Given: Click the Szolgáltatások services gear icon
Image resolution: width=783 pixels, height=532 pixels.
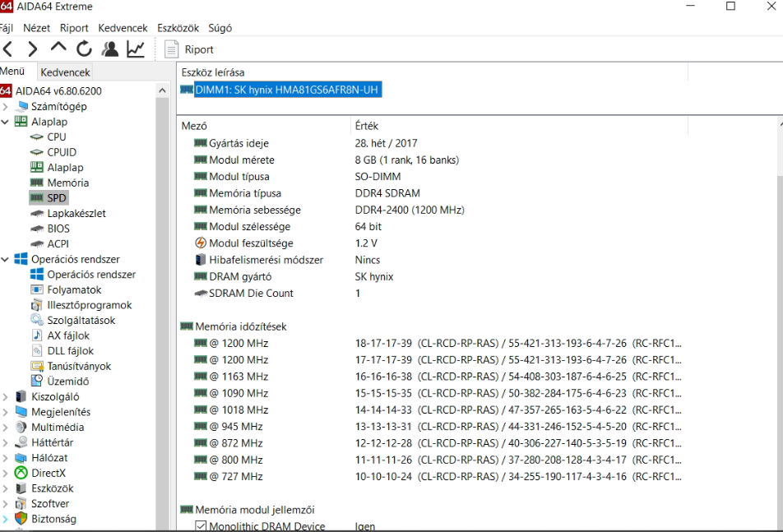Looking at the screenshot, I should 36,321.
